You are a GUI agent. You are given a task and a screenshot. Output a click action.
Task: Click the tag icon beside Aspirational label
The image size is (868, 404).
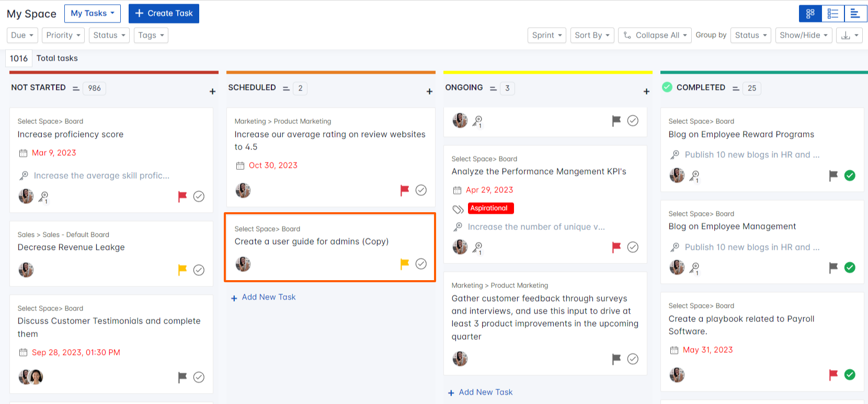458,209
